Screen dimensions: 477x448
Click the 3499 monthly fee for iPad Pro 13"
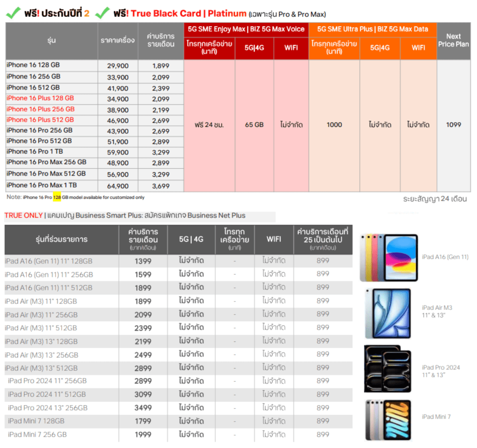[143, 408]
